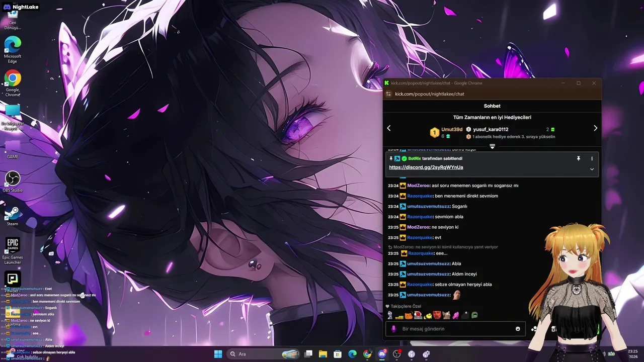This screenshot has width=644, height=362.
Task: Select the GAME desktop folder
Action: pos(13,149)
